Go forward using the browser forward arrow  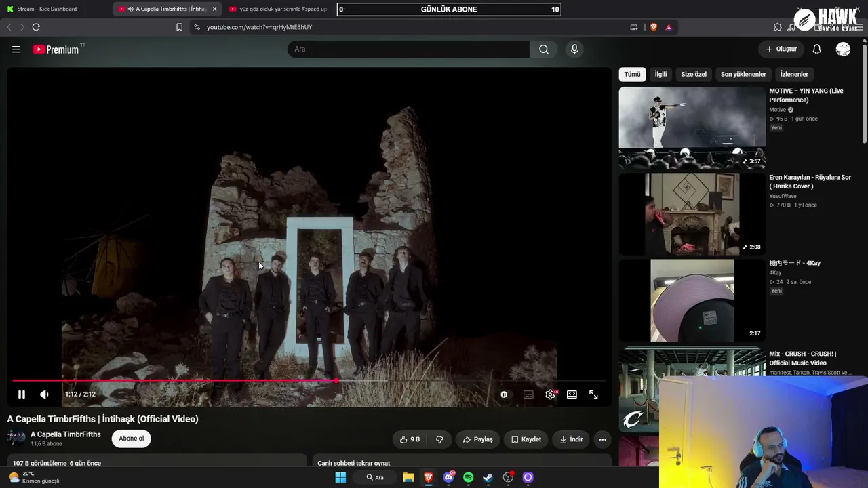tap(22, 27)
